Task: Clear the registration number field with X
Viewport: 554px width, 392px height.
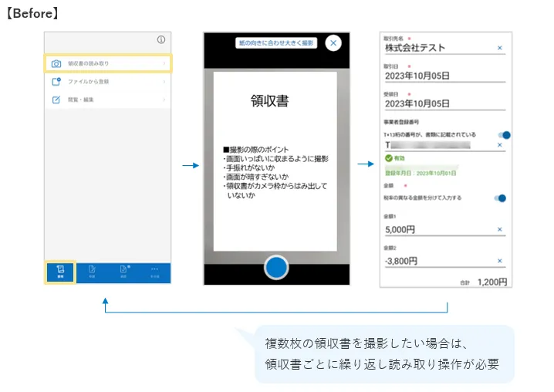Action: (x=499, y=144)
